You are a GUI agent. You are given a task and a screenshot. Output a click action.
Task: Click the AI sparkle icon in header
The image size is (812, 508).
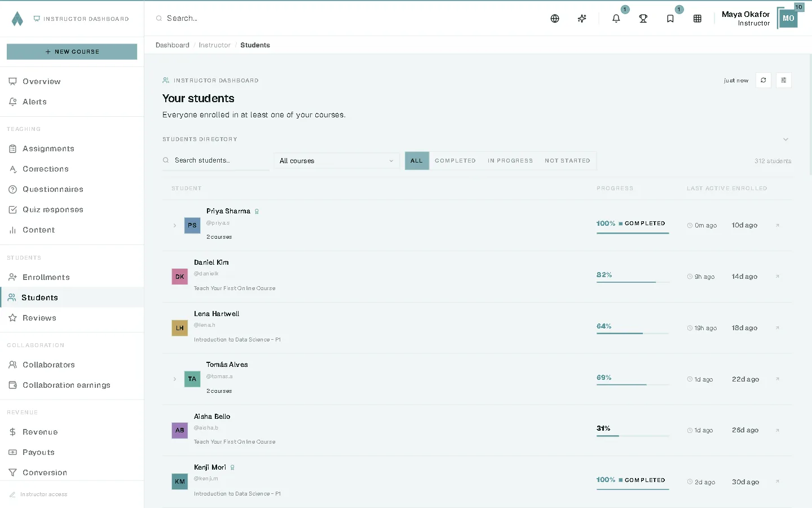click(x=582, y=19)
